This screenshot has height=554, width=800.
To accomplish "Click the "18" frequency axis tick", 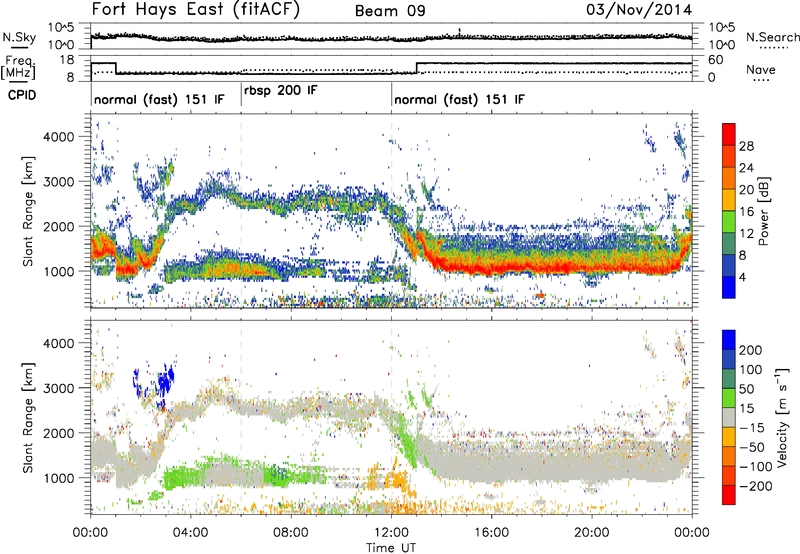I will pos(67,60).
